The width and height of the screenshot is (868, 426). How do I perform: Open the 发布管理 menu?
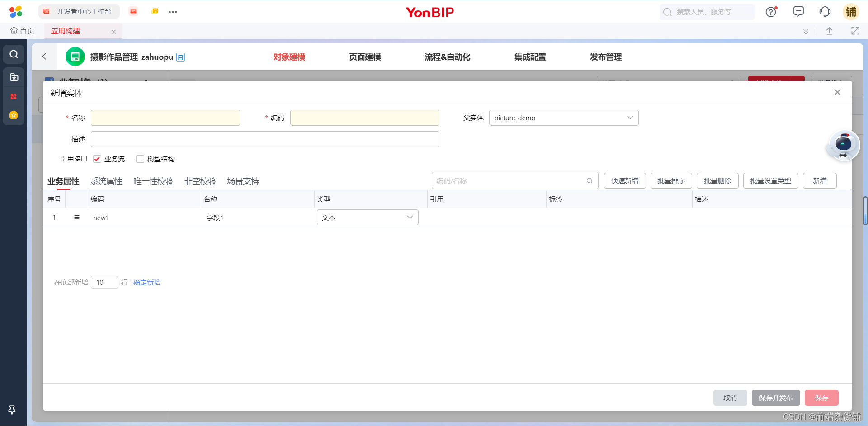click(606, 57)
